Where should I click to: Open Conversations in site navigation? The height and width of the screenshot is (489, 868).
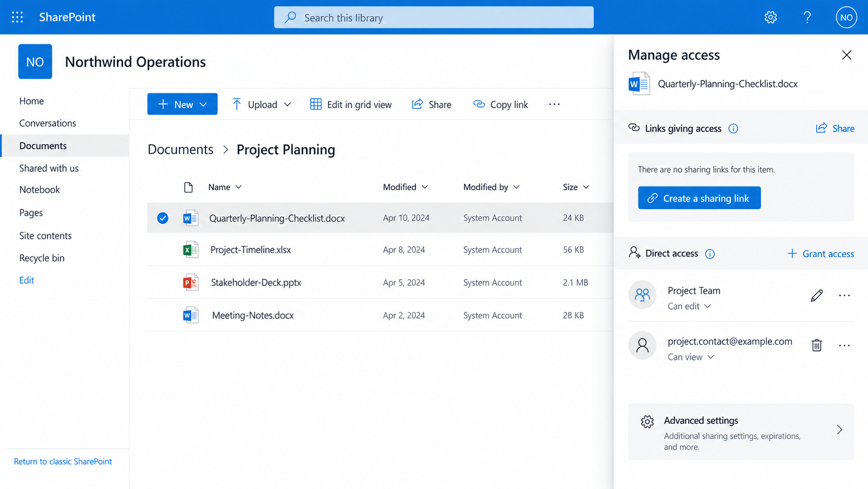(x=48, y=123)
